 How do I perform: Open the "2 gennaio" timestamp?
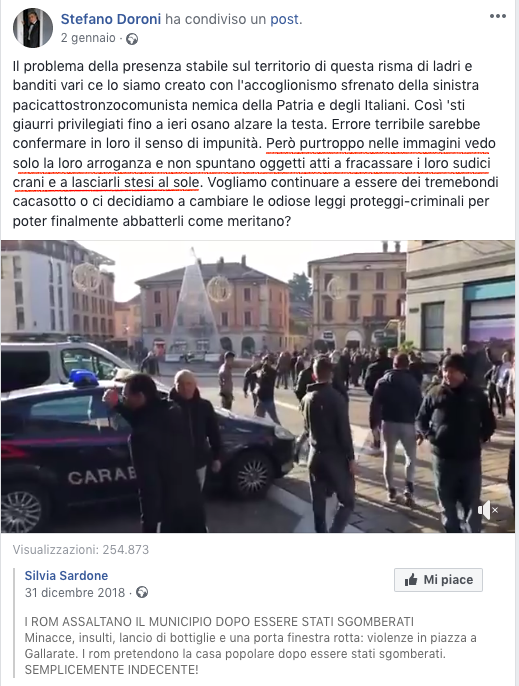click(x=88, y=38)
